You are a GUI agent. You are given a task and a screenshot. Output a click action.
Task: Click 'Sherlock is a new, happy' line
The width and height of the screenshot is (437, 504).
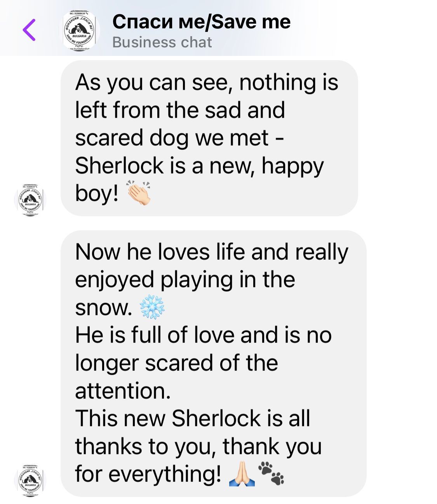pyautogui.click(x=199, y=166)
